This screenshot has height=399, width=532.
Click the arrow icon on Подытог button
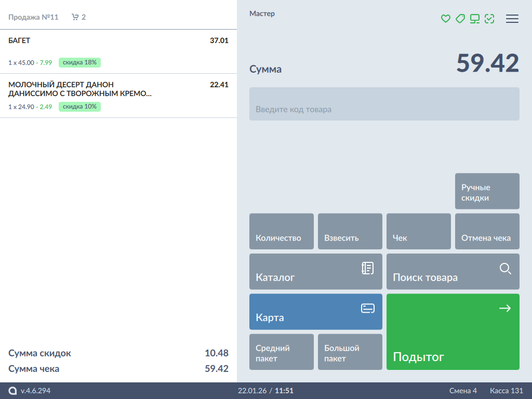504,309
